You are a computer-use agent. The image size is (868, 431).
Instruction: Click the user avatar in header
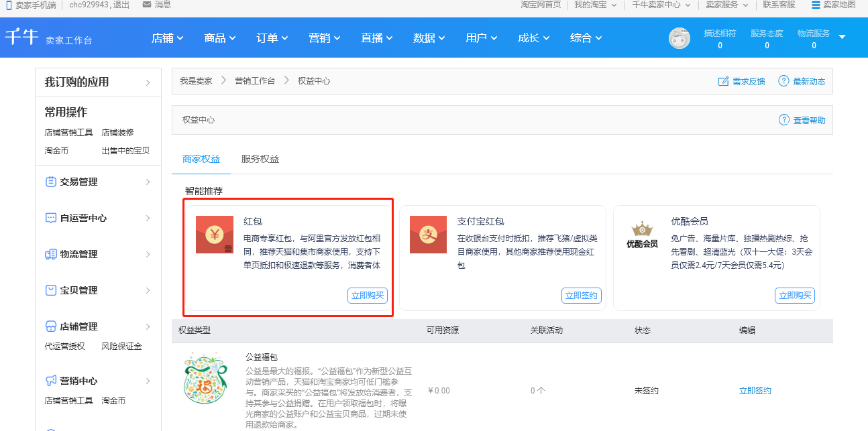pyautogui.click(x=680, y=38)
